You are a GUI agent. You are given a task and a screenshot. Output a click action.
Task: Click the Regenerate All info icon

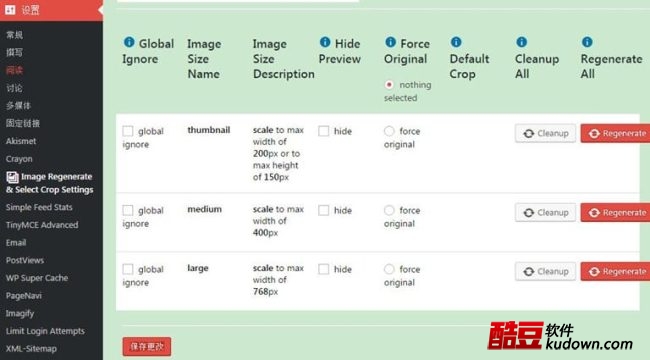[x=587, y=42]
